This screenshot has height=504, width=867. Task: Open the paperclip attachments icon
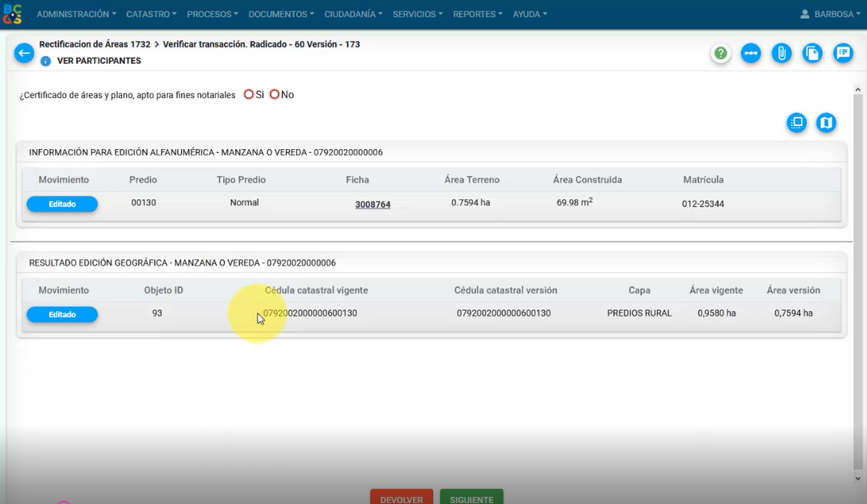tap(782, 53)
